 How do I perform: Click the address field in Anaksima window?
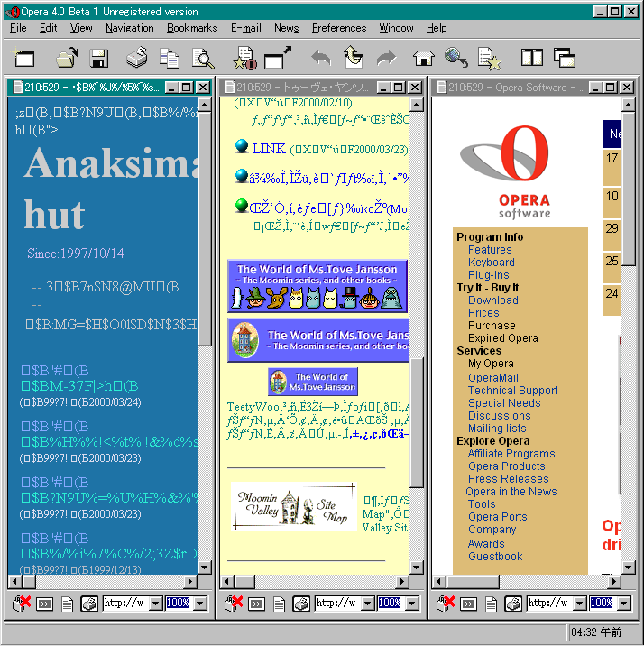click(x=126, y=604)
